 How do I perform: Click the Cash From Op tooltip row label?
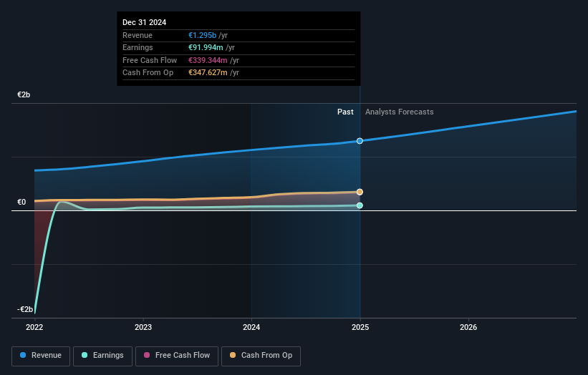coord(148,73)
